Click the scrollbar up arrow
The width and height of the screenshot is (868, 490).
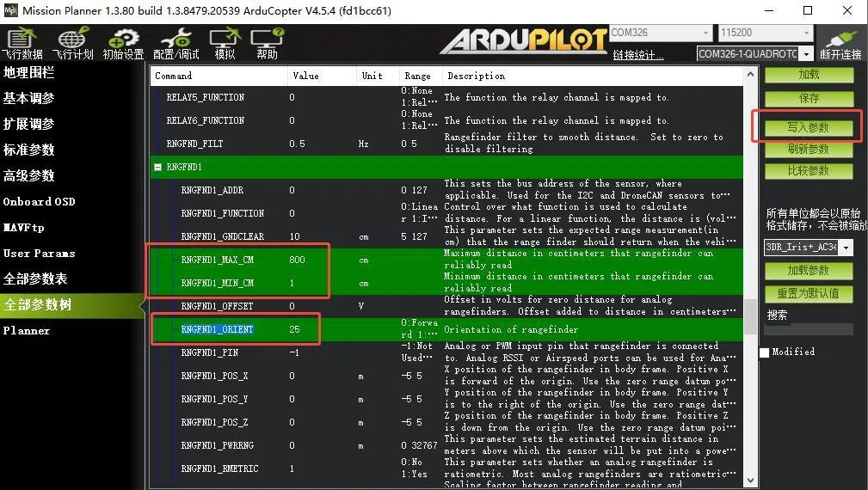(x=750, y=74)
